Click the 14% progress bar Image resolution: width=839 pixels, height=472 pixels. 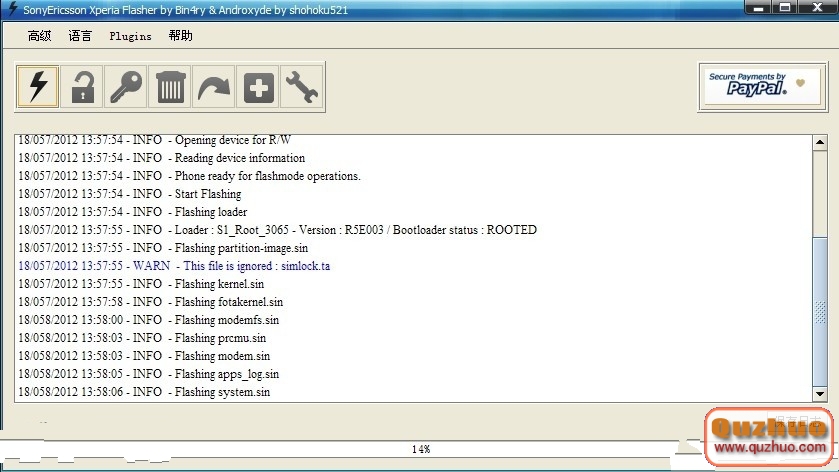click(x=421, y=449)
